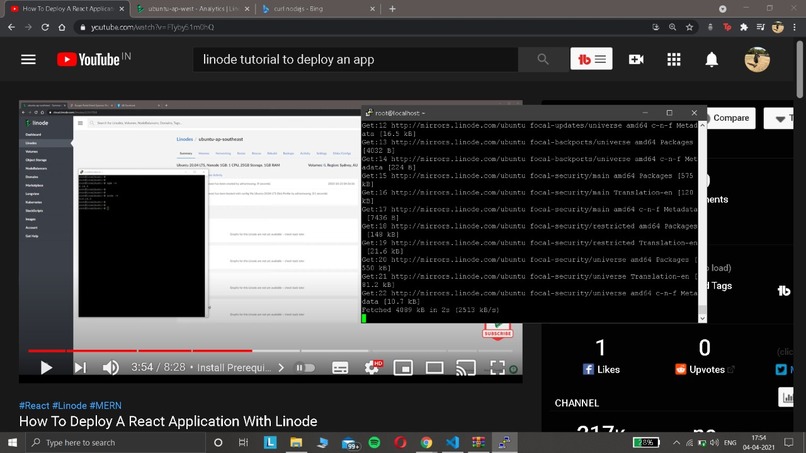Click the Windows taskbar search box
This screenshot has height=453, width=806.
pos(115,443)
